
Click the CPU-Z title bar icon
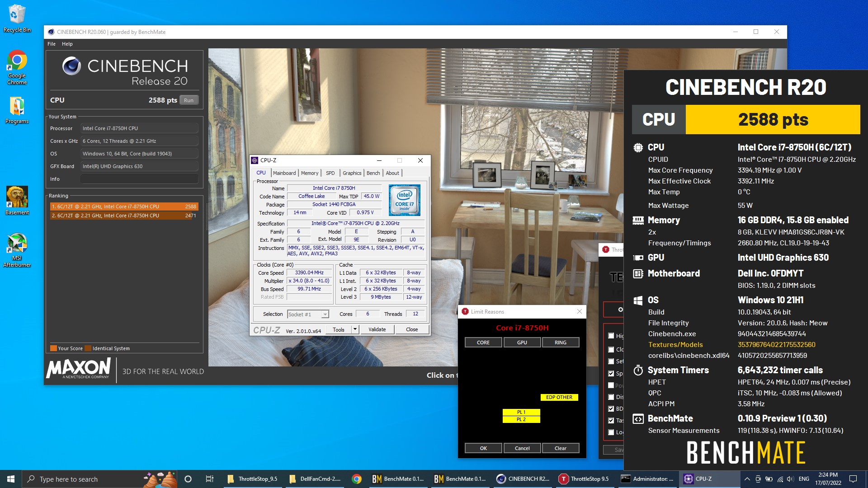255,160
